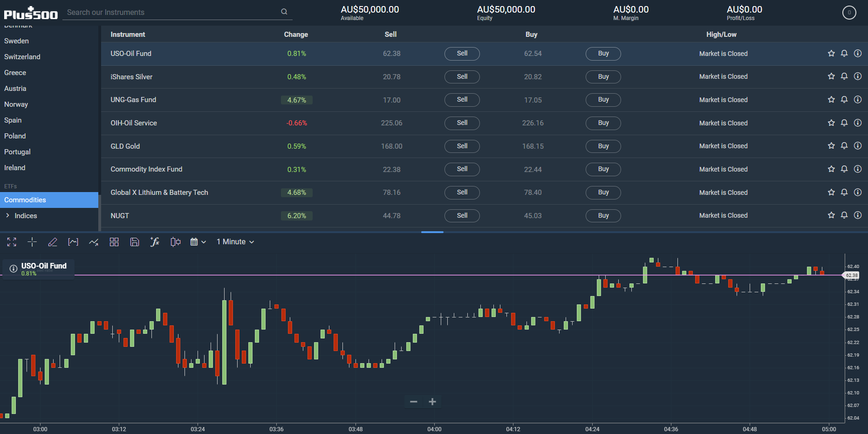Sell GLD Gold
This screenshot has height=434, width=868.
point(462,146)
